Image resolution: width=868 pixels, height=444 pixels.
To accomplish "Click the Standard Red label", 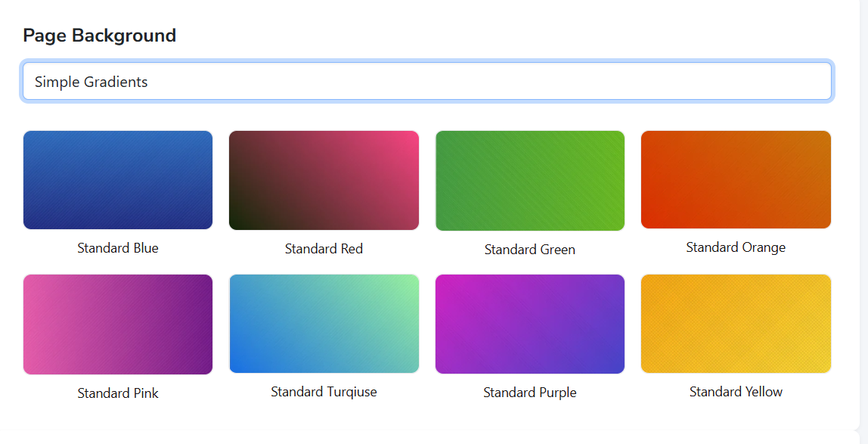I will 324,248.
